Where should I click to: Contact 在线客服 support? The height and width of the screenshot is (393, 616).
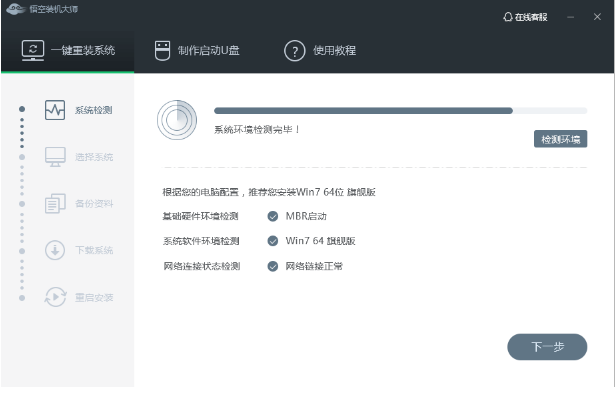click(525, 17)
